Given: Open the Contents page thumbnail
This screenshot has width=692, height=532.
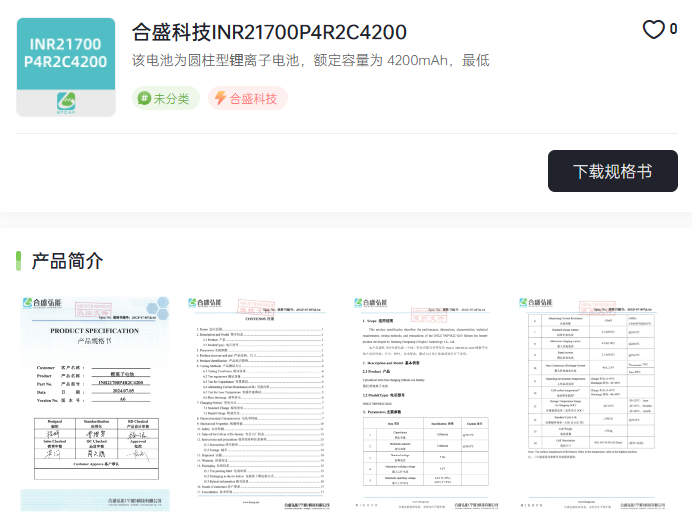Looking at the screenshot, I should pyautogui.click(x=260, y=404).
